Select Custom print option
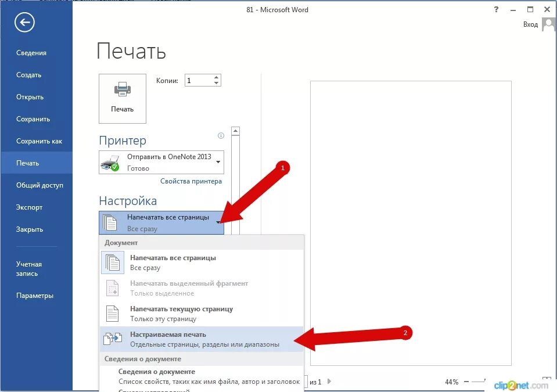 pos(202,339)
